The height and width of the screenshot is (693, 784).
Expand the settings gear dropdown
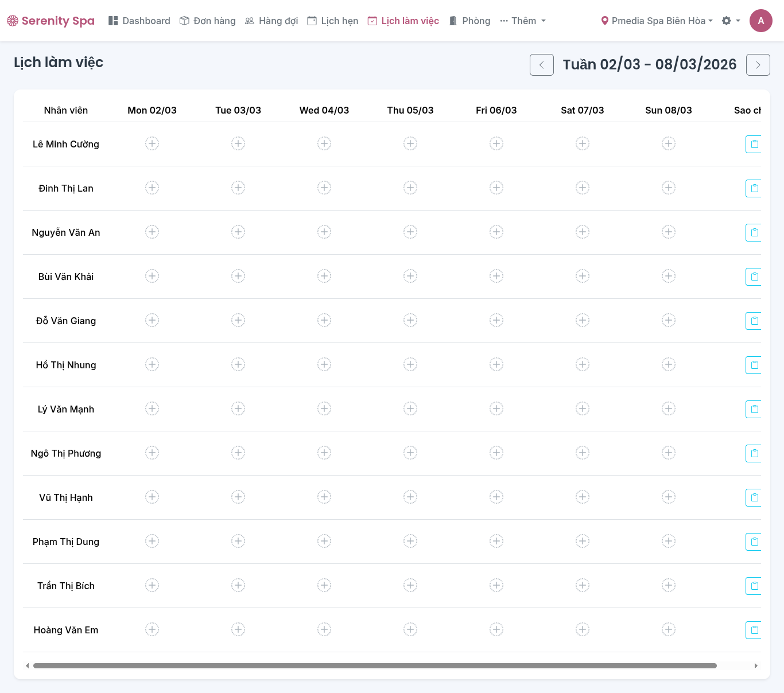pyautogui.click(x=731, y=21)
